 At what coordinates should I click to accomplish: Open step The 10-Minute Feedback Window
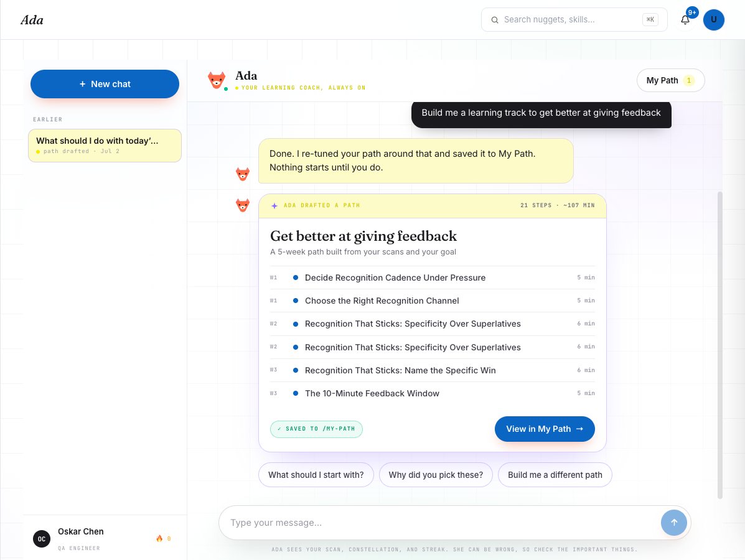(x=433, y=393)
